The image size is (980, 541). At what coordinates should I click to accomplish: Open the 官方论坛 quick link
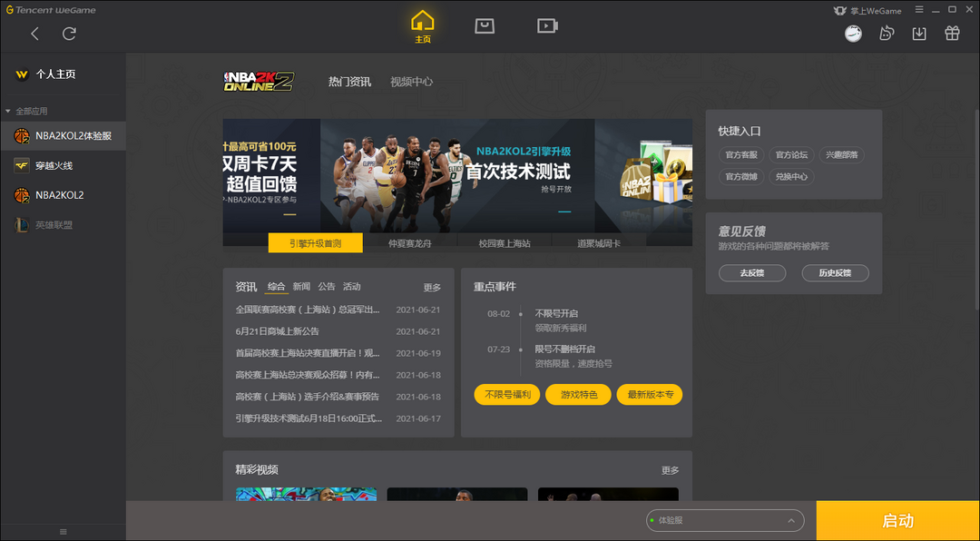coord(791,155)
